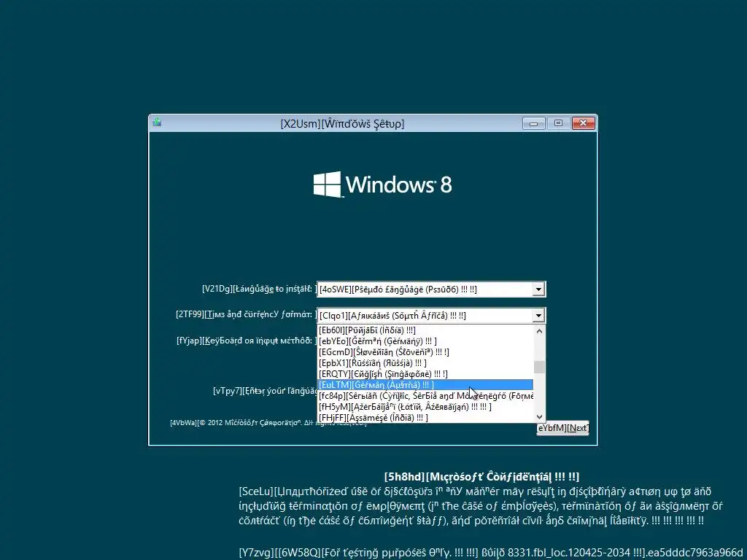
Task: Select Punjabi (India) in the list
Action: (425, 330)
